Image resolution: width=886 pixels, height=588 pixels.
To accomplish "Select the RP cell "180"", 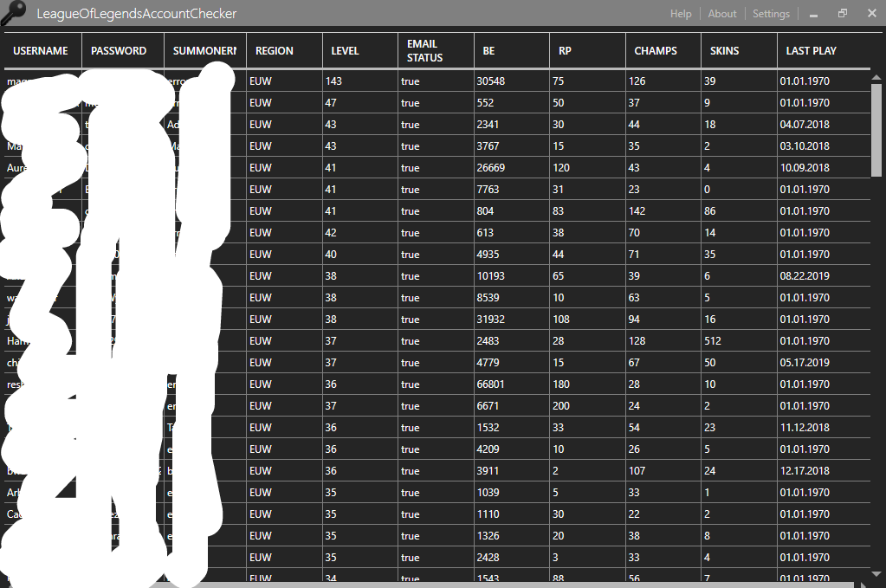I will [x=588, y=384].
